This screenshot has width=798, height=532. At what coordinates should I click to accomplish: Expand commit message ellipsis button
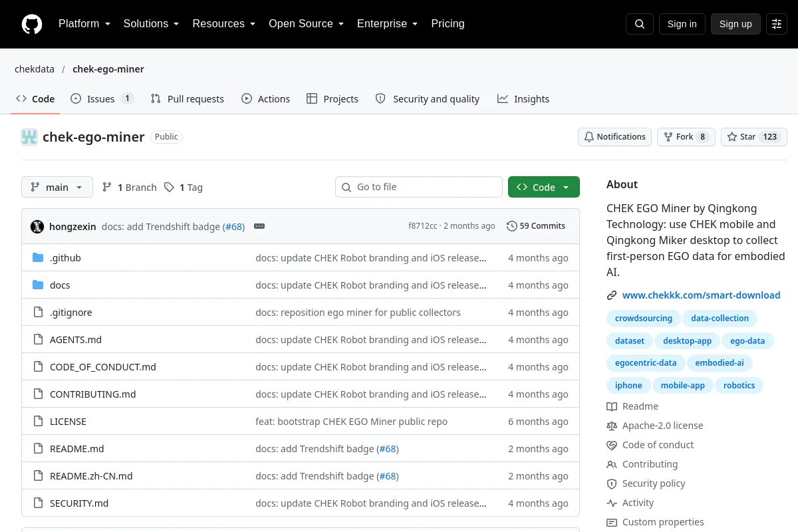click(259, 226)
